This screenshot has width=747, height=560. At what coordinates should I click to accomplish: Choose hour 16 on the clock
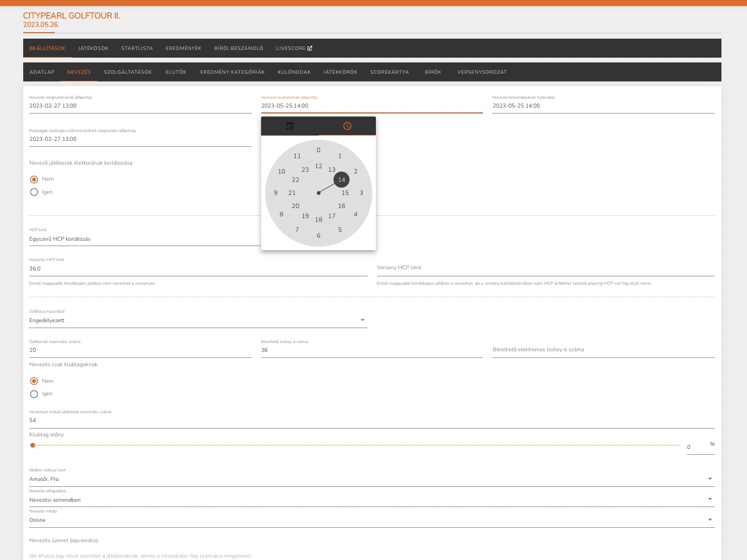tap(341, 206)
